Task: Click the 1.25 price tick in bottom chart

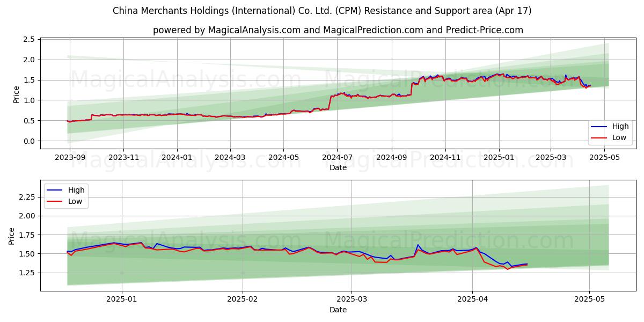Action: (27, 273)
